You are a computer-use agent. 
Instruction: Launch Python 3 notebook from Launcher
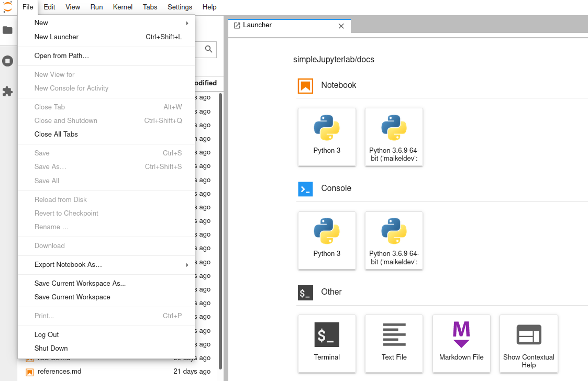coord(327,137)
